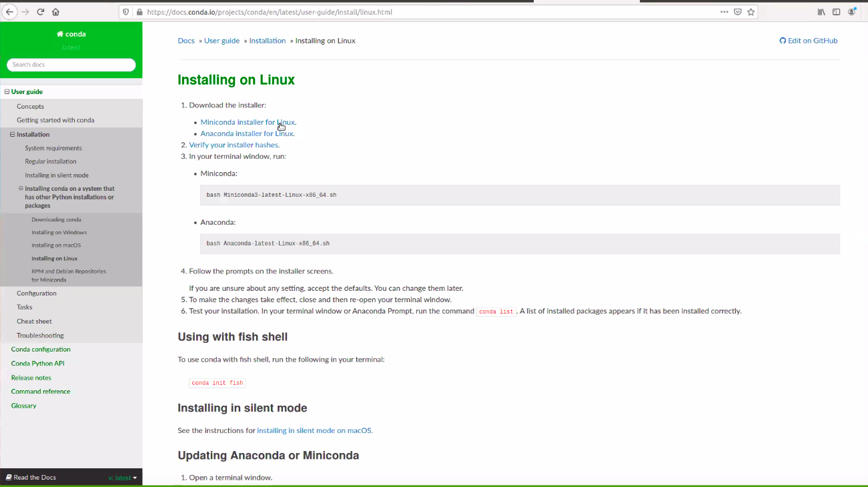
Task: Toggle the browser sidebar icon
Action: [x=836, y=11]
